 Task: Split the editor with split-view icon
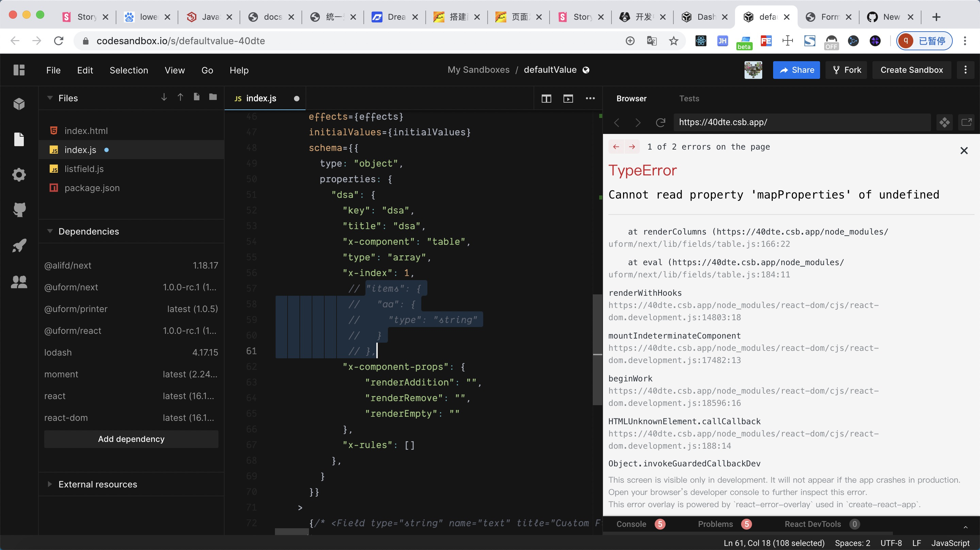click(546, 99)
